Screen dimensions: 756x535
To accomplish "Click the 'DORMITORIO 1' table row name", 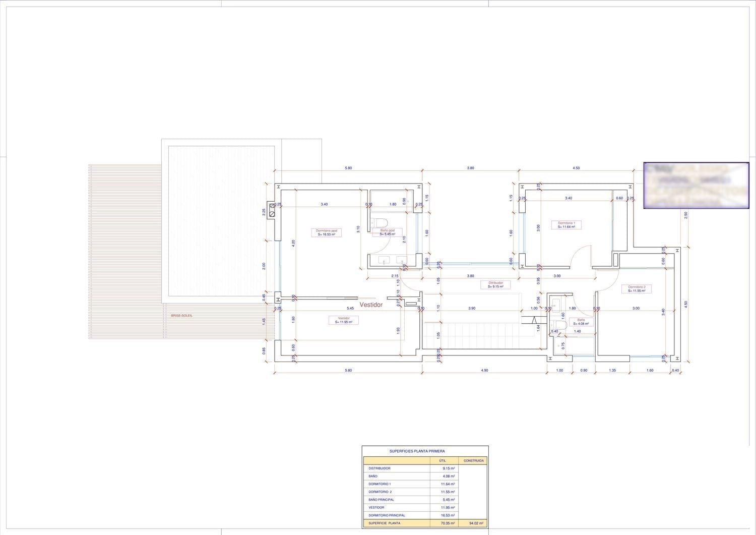I will coord(380,484).
